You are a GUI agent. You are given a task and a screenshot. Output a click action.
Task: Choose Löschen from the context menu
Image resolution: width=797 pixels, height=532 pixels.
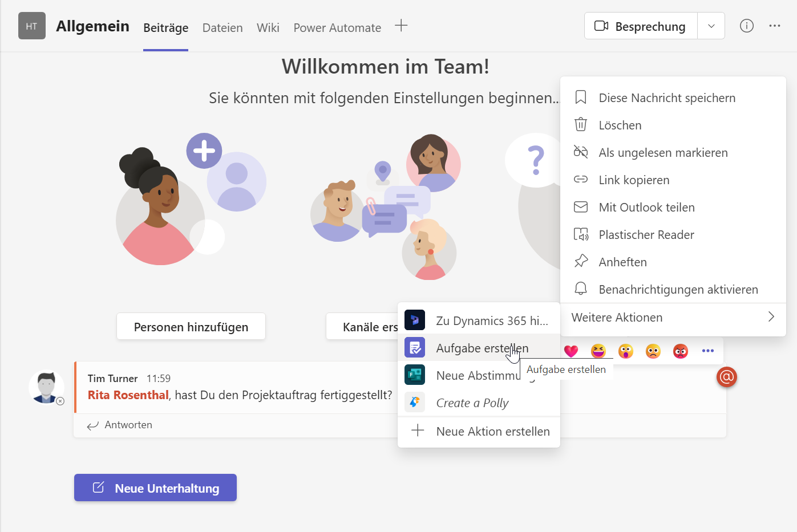(673, 125)
